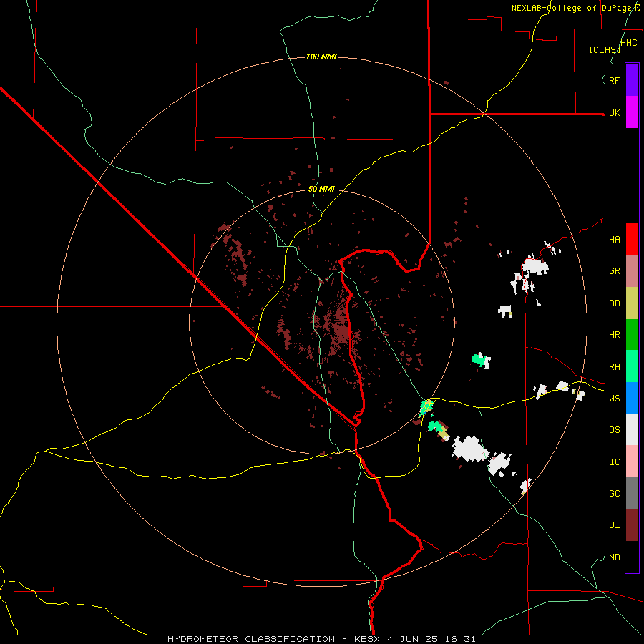
Task: Click the RF legend label
Action: point(614,80)
